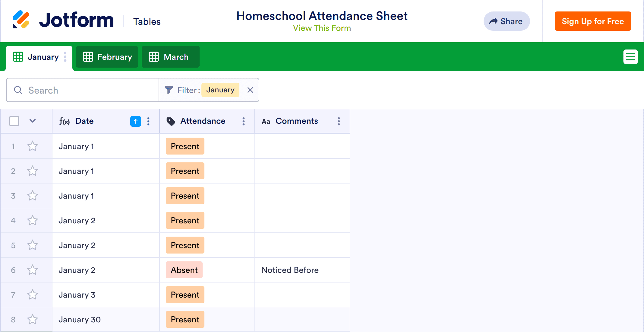Switch to the February tab

(x=107, y=57)
